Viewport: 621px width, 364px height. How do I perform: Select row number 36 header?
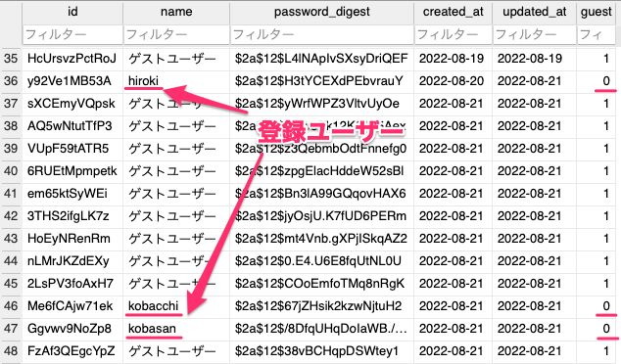[11, 81]
